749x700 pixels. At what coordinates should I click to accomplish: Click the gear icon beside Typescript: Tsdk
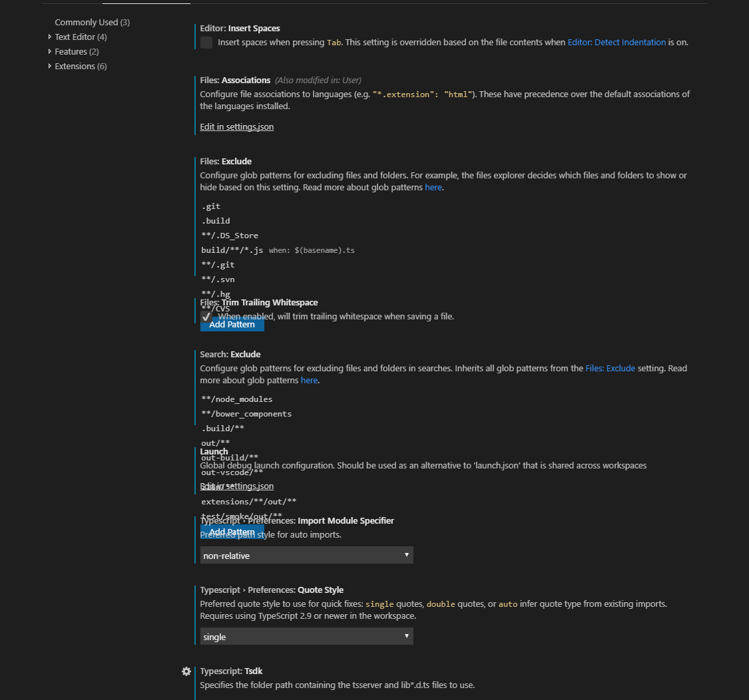coord(186,671)
